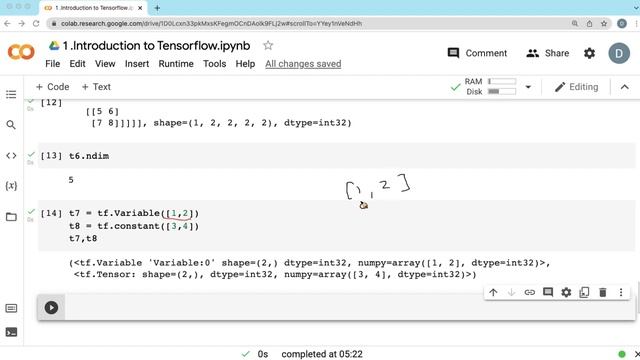The height and width of the screenshot is (360, 640).
Task: Add a new Code cell
Action: [53, 87]
